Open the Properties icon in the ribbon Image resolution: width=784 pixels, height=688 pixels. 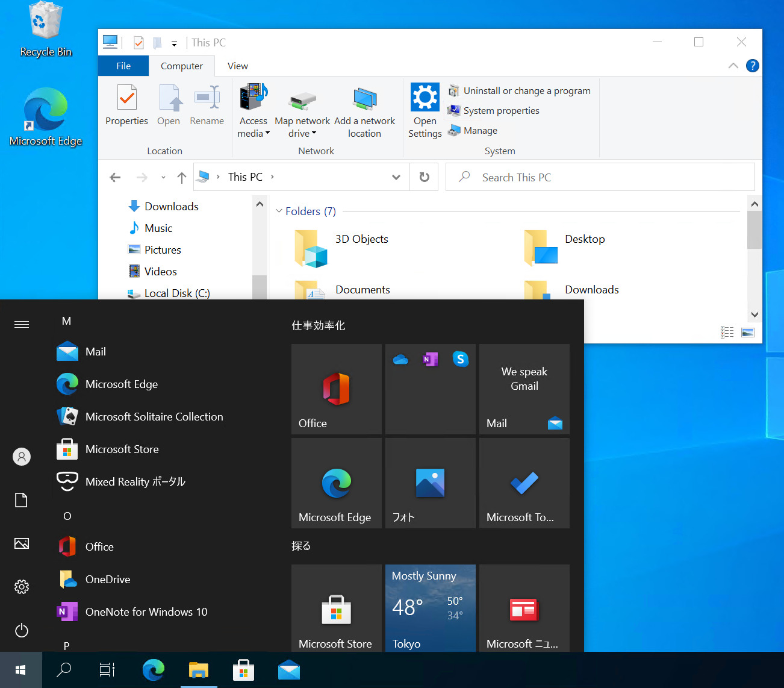click(126, 105)
